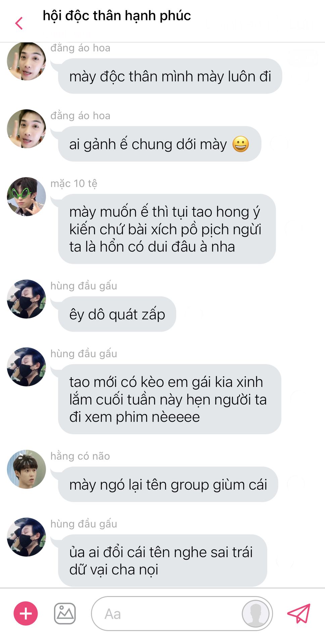The image size is (325, 644).
Task: Tap sender name 'mặc 10 tệ'
Action: coord(74,183)
